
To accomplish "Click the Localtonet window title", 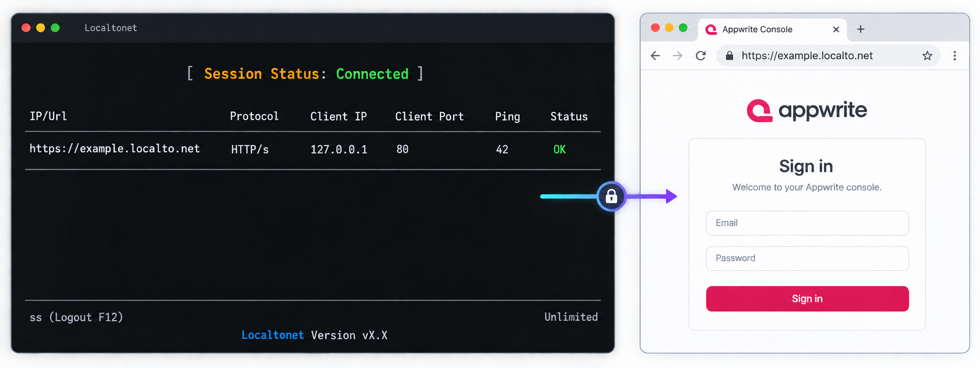I will pyautogui.click(x=111, y=28).
